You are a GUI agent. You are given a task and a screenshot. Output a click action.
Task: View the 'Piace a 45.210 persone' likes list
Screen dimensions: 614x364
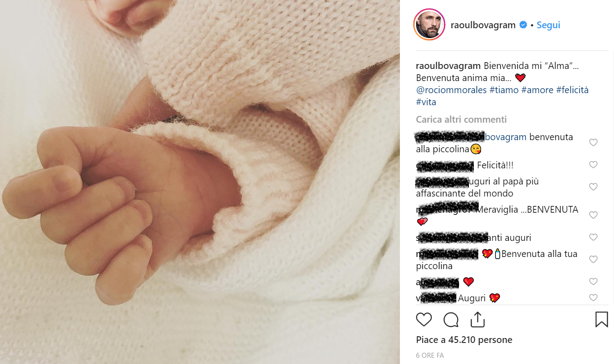point(464,340)
